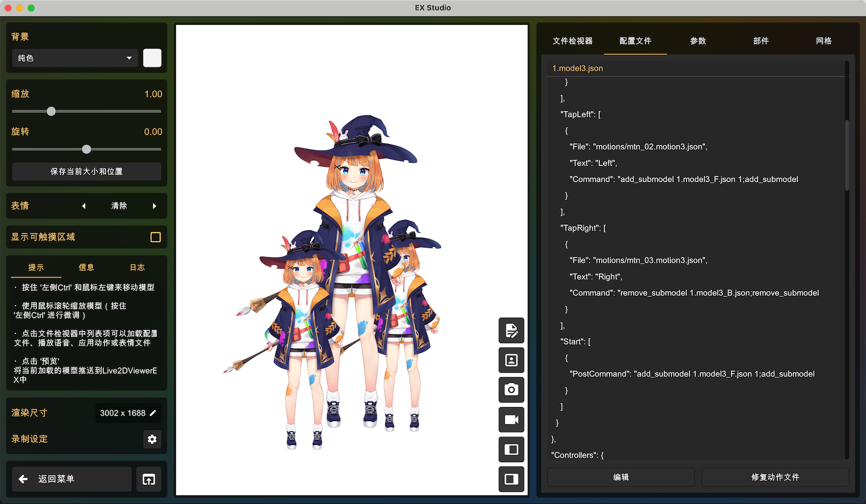Click the centered-square layout icon
Viewport: 866px width, 504px height.
coord(511,449)
